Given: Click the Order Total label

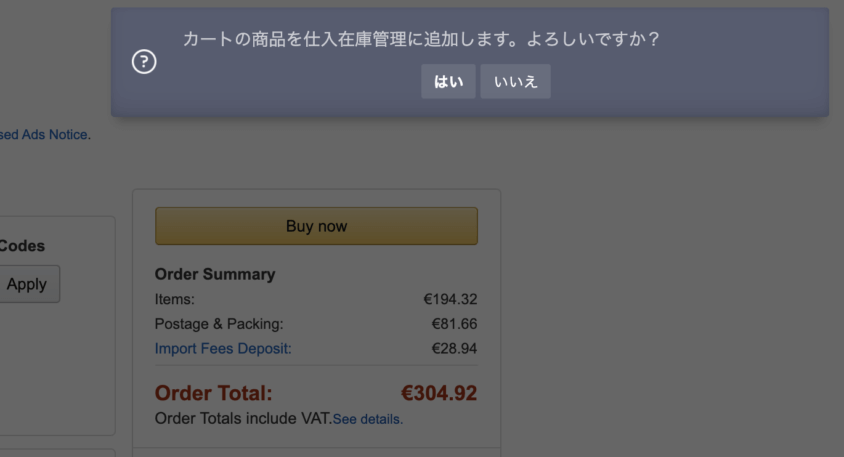Looking at the screenshot, I should click(213, 393).
